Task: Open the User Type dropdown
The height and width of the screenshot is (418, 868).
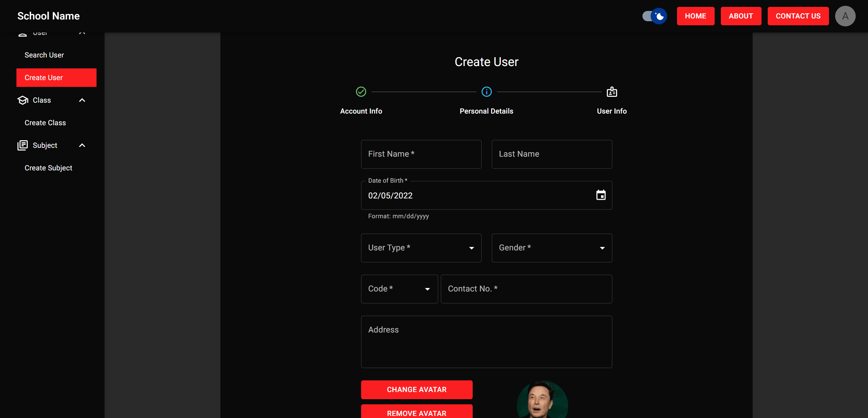Action: coord(421,248)
